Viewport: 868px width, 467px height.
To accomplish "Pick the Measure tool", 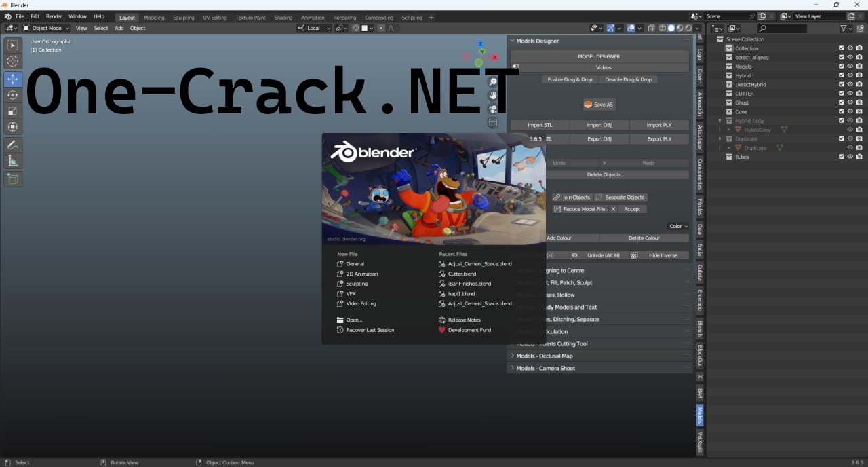I will [12, 161].
